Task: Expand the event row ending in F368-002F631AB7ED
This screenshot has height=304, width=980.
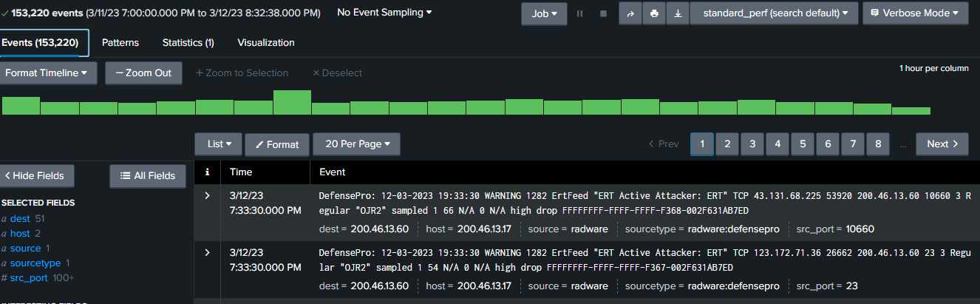Action: click(207, 196)
